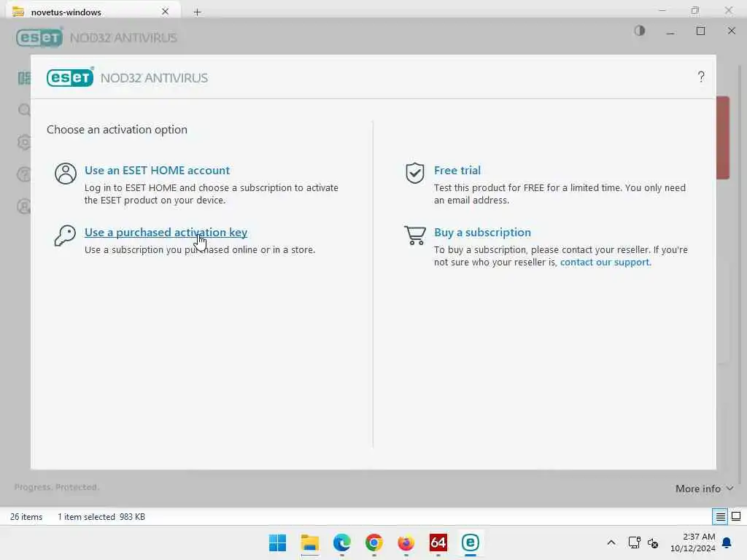Select Use a purchased activation key
Viewport: 747px width, 560px height.
[166, 232]
